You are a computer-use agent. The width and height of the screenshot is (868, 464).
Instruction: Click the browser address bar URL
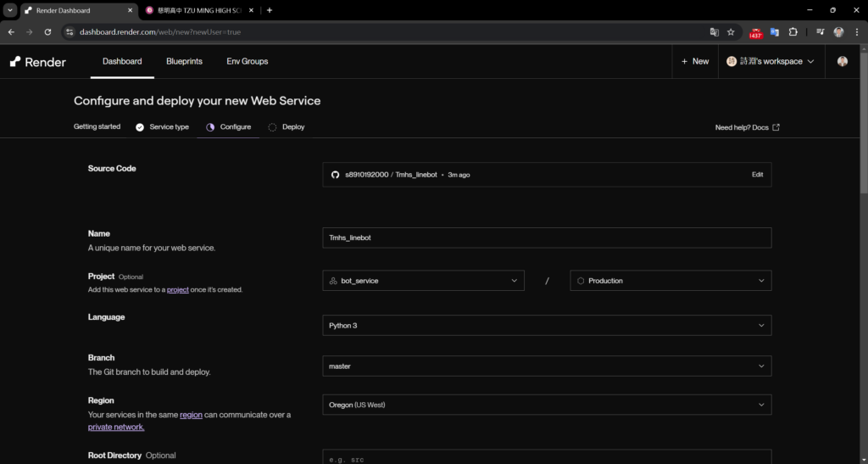tap(160, 32)
